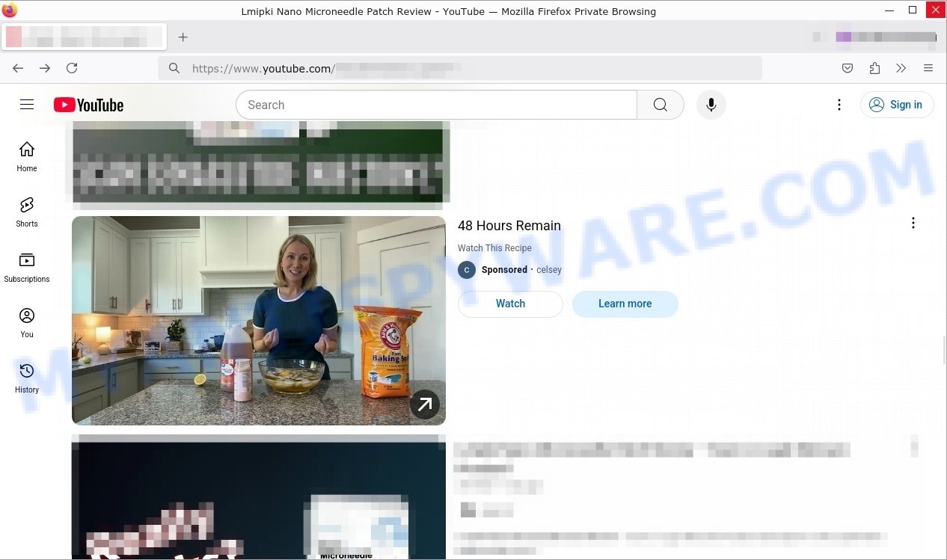Open the Firefox extensions menu
The height and width of the screenshot is (560, 947).
pyautogui.click(x=874, y=68)
